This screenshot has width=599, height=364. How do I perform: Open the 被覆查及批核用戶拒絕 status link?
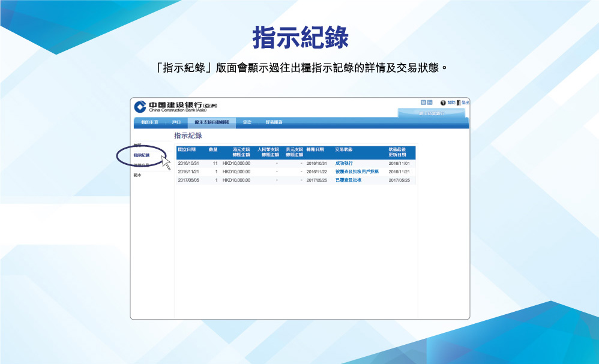click(x=357, y=172)
